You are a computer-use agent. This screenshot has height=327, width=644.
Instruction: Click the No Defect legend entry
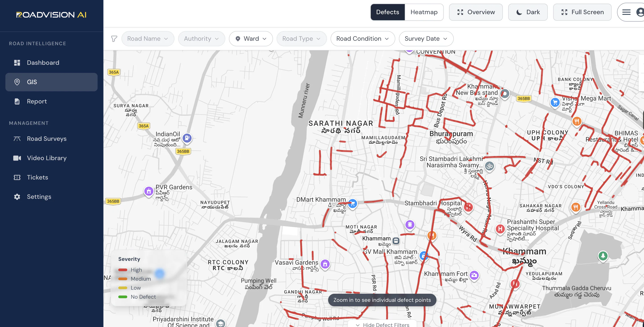[x=137, y=297]
